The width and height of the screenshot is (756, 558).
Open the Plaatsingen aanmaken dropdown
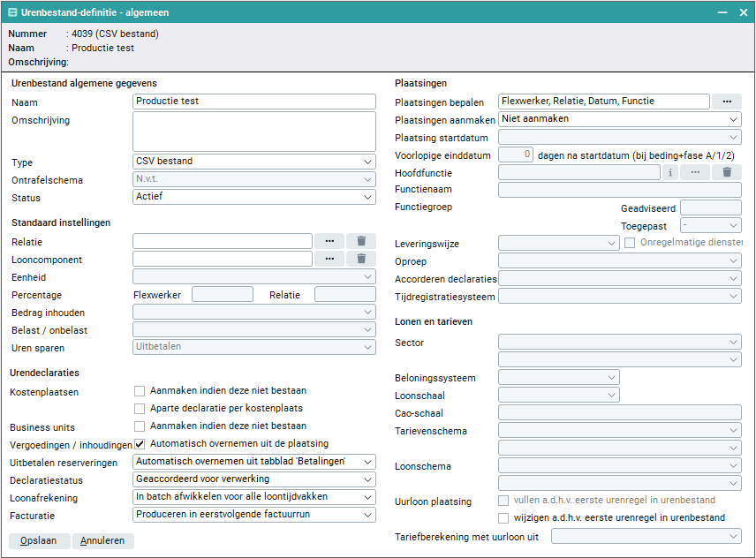pos(619,119)
